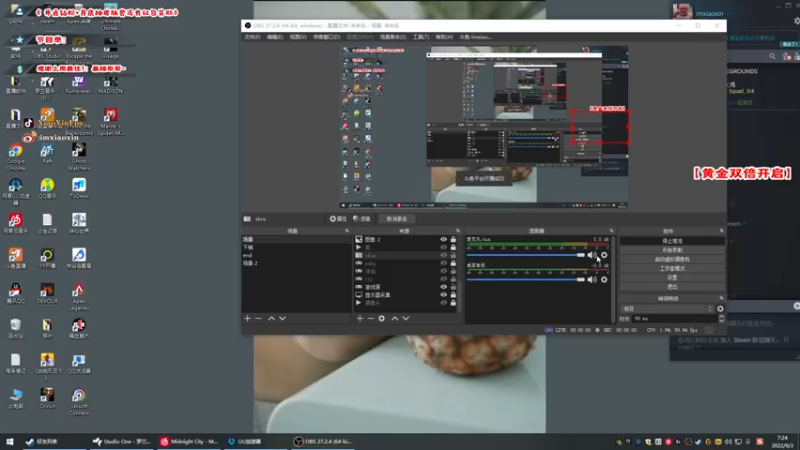Remove the selected scene with the minus icon
The image size is (800, 450).
tap(258, 318)
